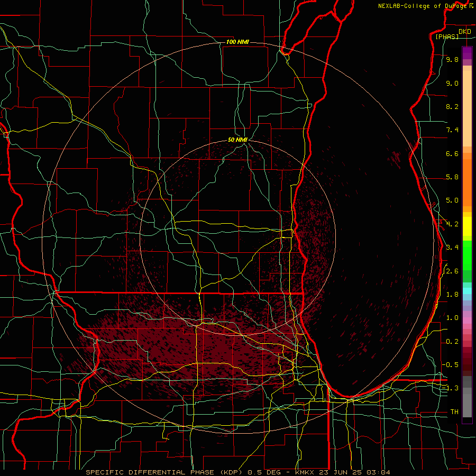
Task: Click the 5.8 legend value
Action: (452, 177)
